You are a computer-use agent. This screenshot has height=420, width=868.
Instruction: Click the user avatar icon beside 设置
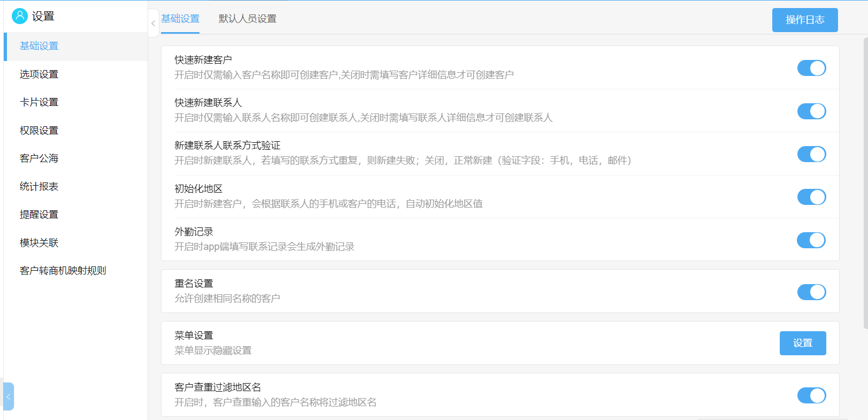19,16
